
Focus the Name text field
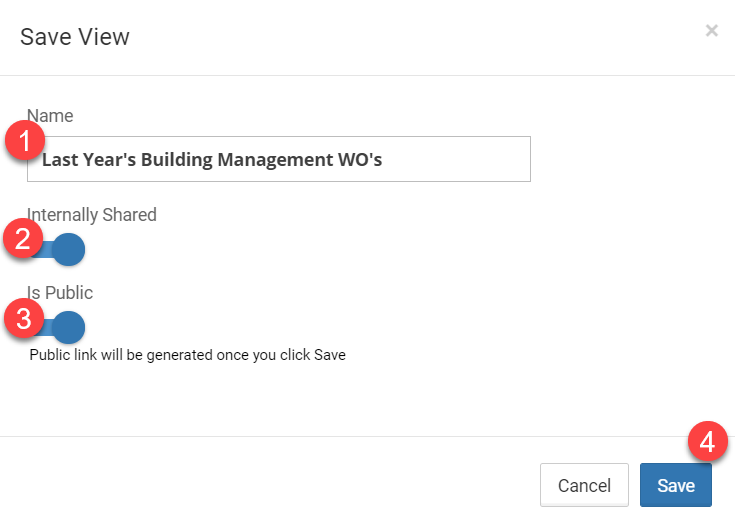pyautogui.click(x=280, y=159)
